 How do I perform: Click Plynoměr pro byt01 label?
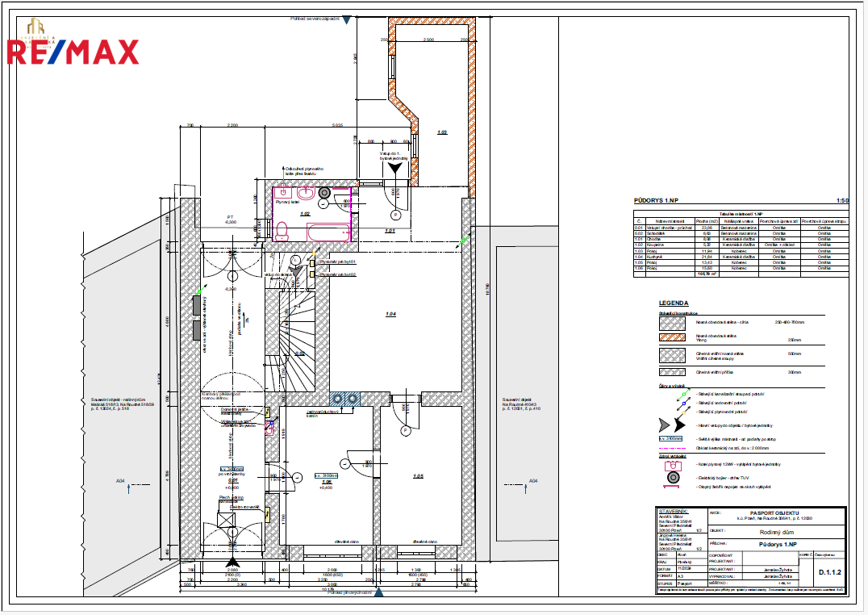coord(337,261)
